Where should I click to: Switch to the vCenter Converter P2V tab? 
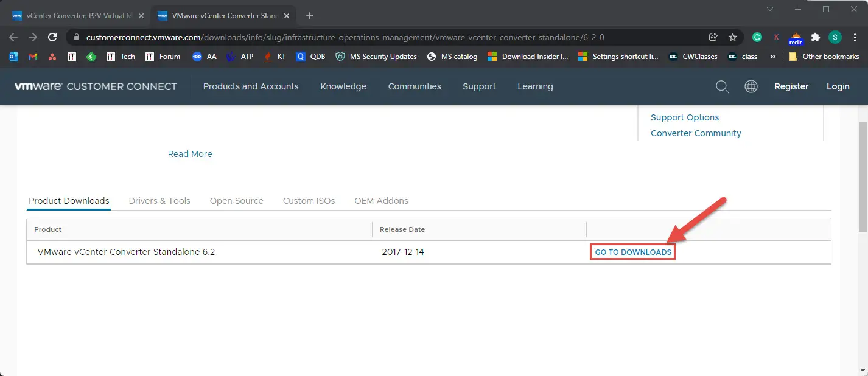click(x=78, y=16)
